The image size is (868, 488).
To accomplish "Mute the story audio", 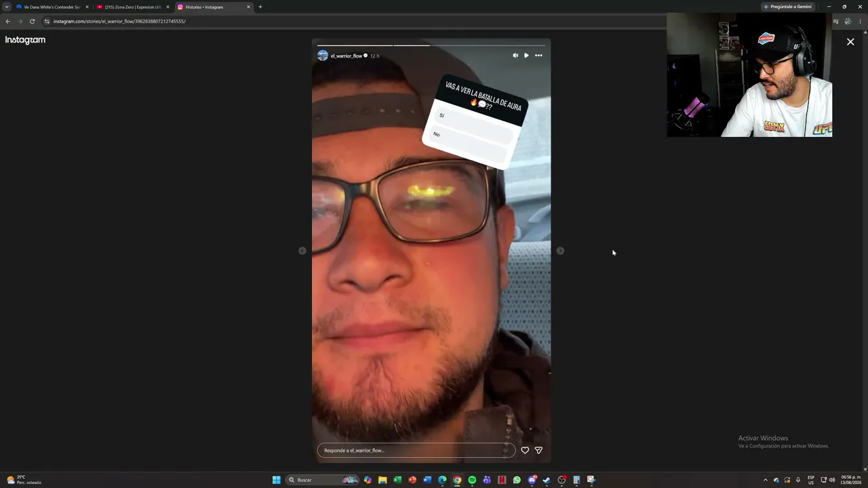I will point(515,56).
